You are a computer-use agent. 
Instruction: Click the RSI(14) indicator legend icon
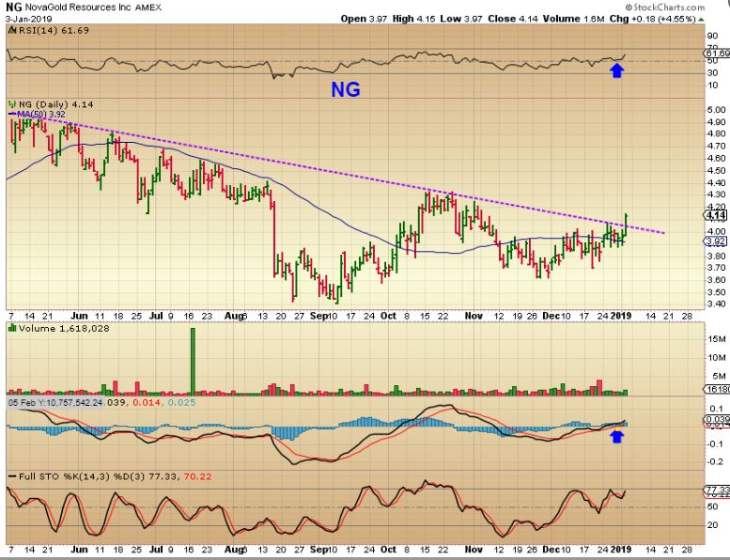[x=12, y=31]
